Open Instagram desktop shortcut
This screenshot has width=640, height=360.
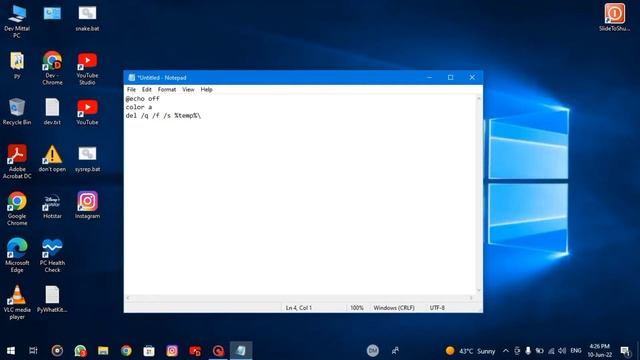(x=87, y=205)
